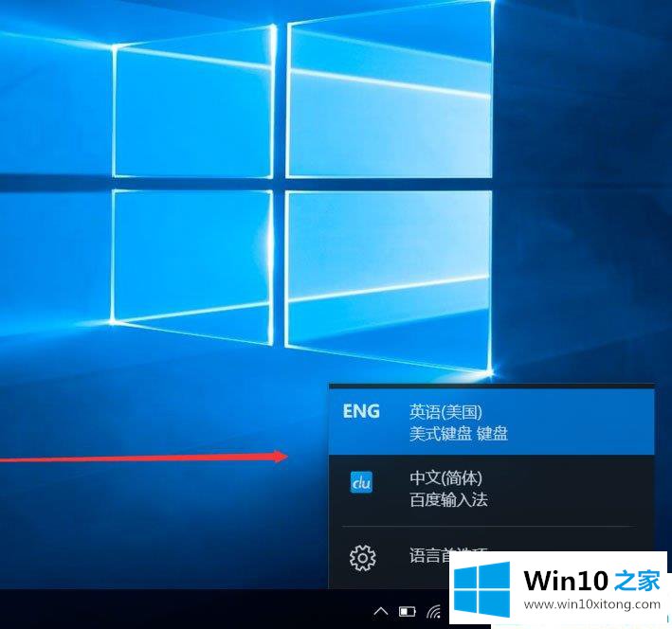This screenshot has width=672, height=629.
Task: Click the 百度输入法 label
Action: coord(448,499)
